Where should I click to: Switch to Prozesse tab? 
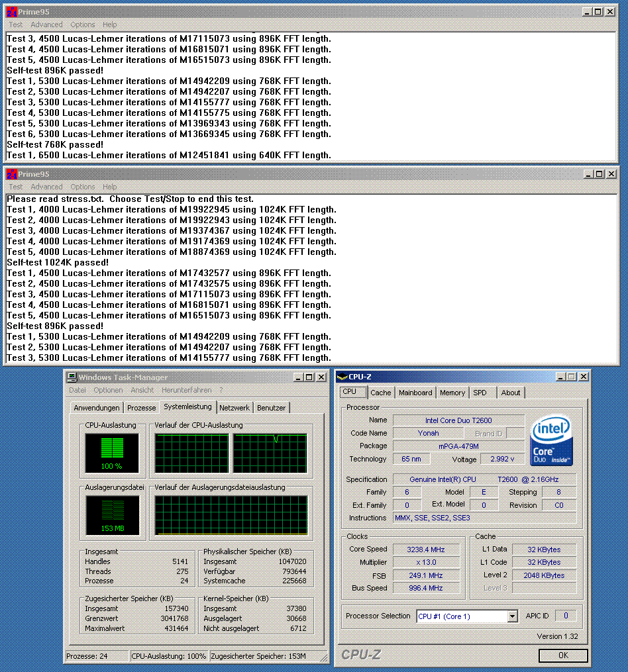click(x=142, y=408)
